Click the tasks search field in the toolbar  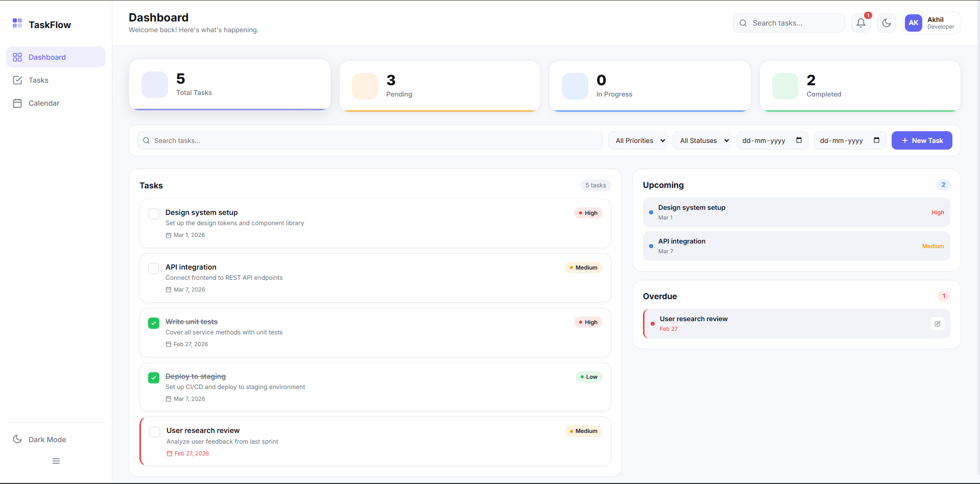point(369,140)
